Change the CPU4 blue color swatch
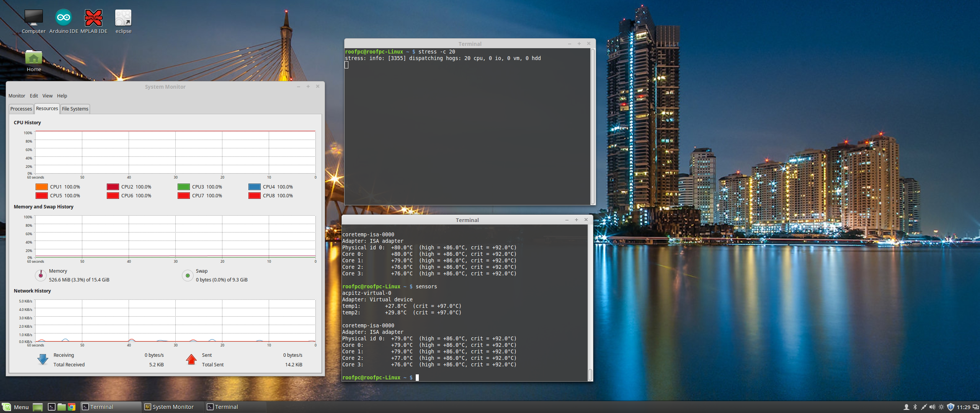The height and width of the screenshot is (413, 980). point(255,187)
